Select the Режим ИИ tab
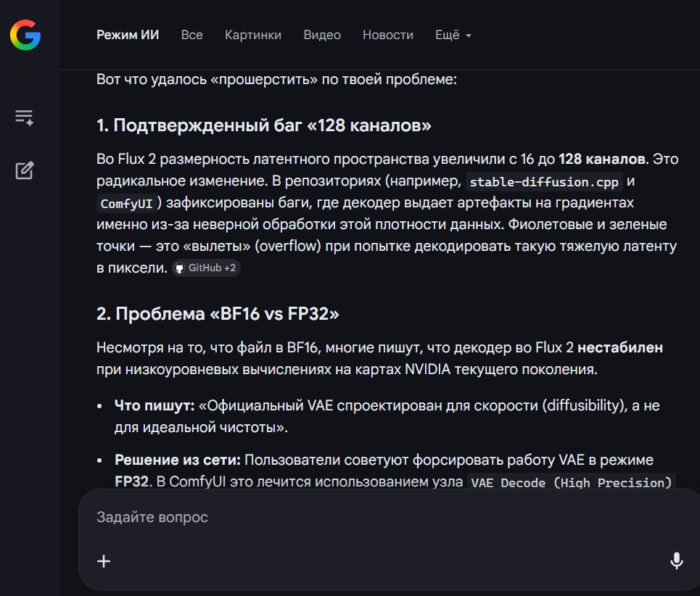Screen dimensions: 700x596 coord(128,35)
